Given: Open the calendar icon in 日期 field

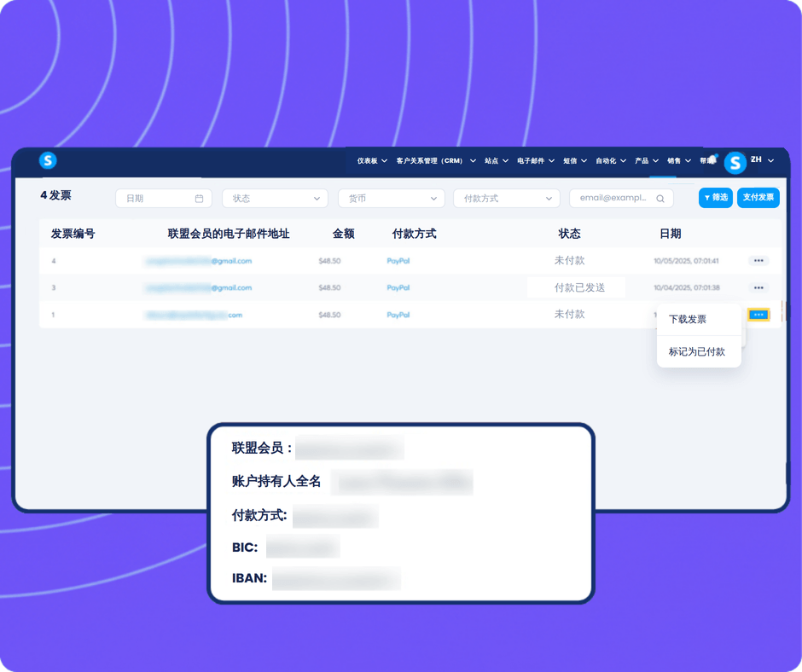Looking at the screenshot, I should (199, 199).
